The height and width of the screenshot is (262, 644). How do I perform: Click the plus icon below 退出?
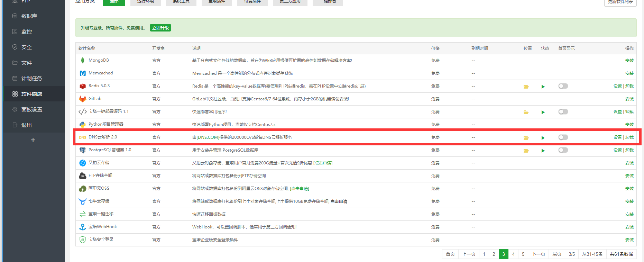pyautogui.click(x=33, y=140)
